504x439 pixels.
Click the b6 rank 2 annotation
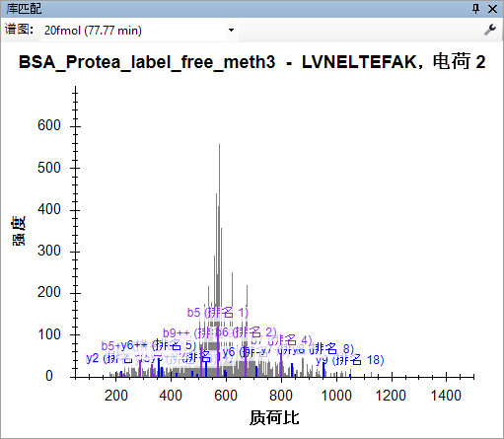246,332
